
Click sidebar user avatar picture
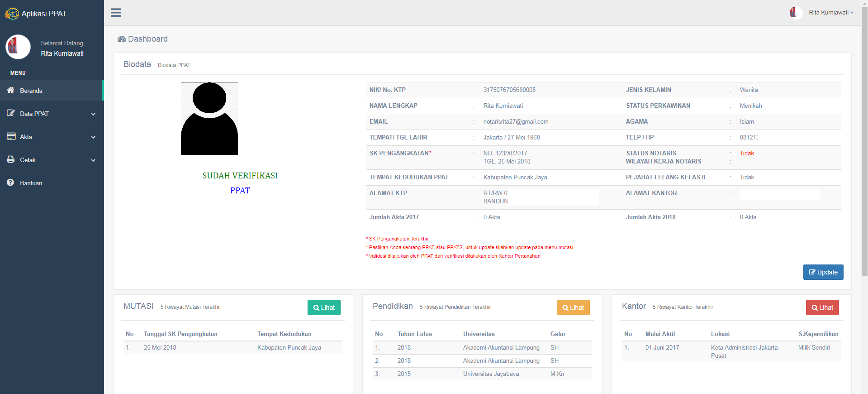click(x=18, y=47)
